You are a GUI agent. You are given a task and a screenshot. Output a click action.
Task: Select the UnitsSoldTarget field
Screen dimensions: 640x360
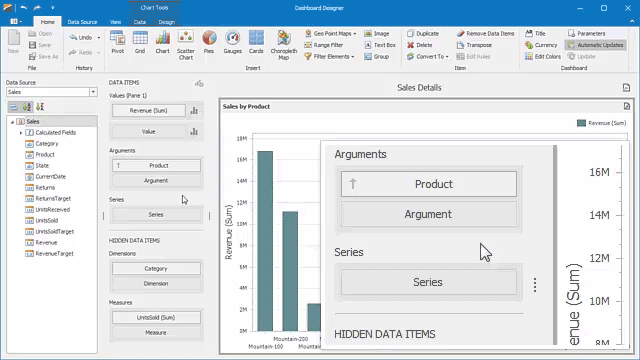55,231
